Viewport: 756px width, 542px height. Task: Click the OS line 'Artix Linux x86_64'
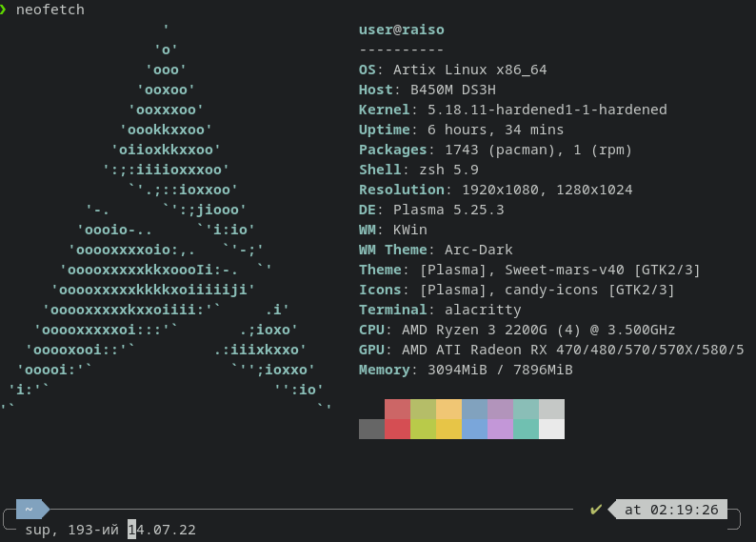452,70
